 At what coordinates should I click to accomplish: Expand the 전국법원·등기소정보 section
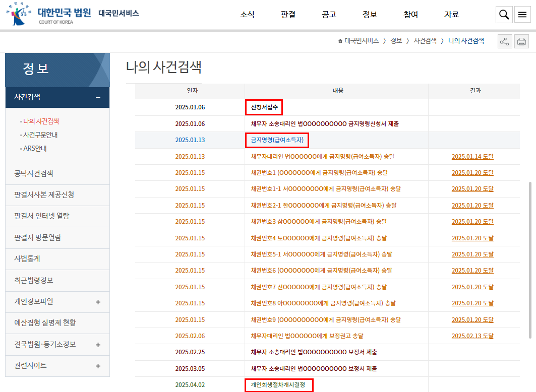pos(98,345)
